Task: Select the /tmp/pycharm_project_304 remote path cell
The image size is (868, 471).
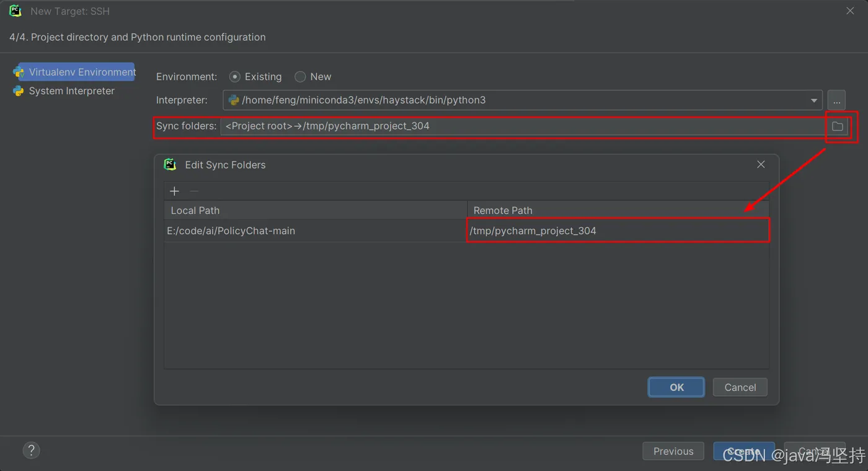Action: [618, 231]
